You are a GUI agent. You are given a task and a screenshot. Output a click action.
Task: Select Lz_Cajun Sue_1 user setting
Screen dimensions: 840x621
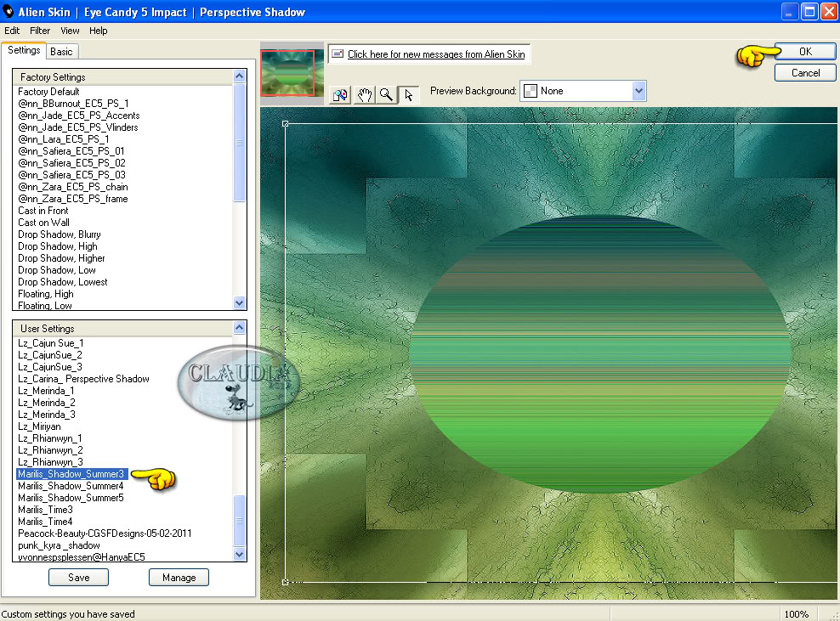coord(51,343)
